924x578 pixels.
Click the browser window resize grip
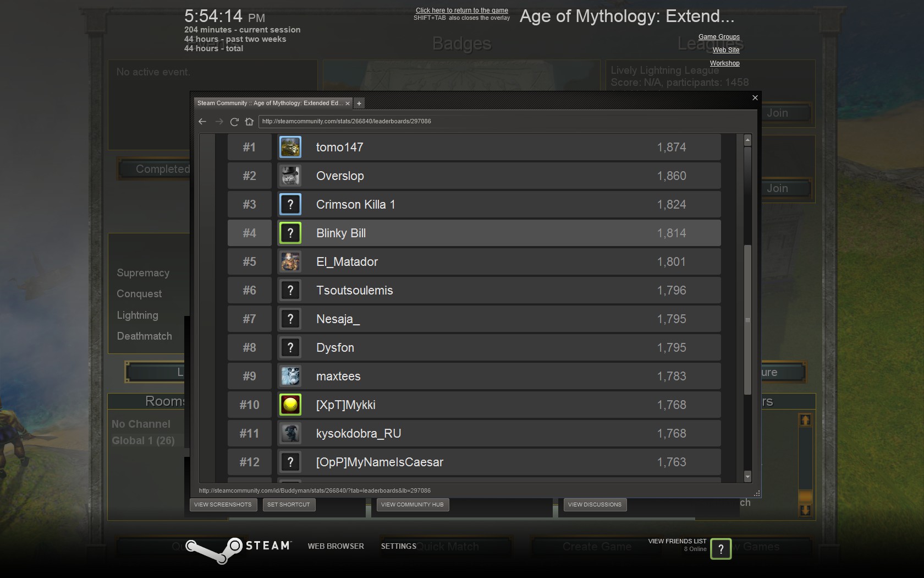click(x=757, y=494)
